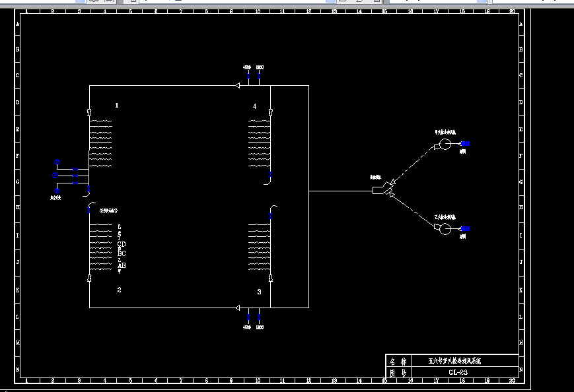Click the 图号 label in title block
Image resolution: width=574 pixels, height=392 pixels.
click(x=398, y=373)
